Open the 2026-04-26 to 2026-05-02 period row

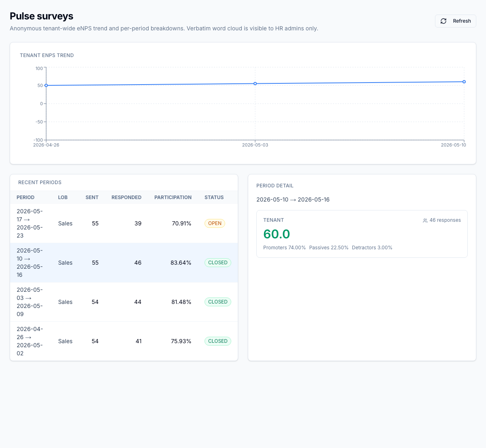124,341
